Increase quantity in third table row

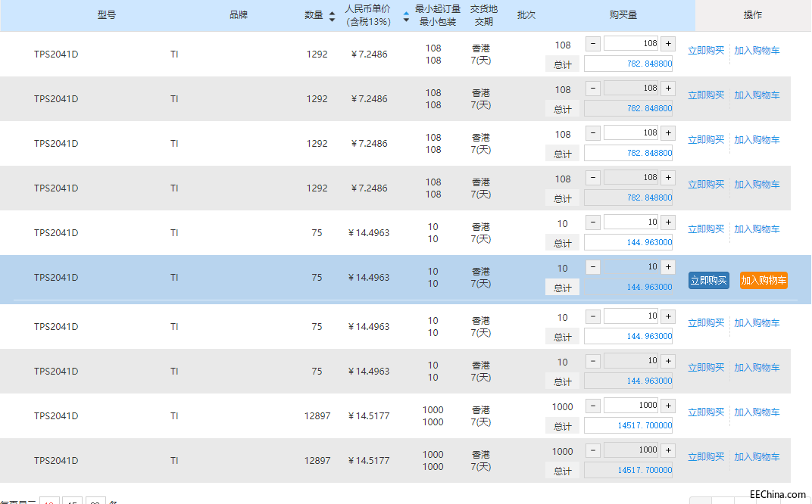click(x=668, y=132)
